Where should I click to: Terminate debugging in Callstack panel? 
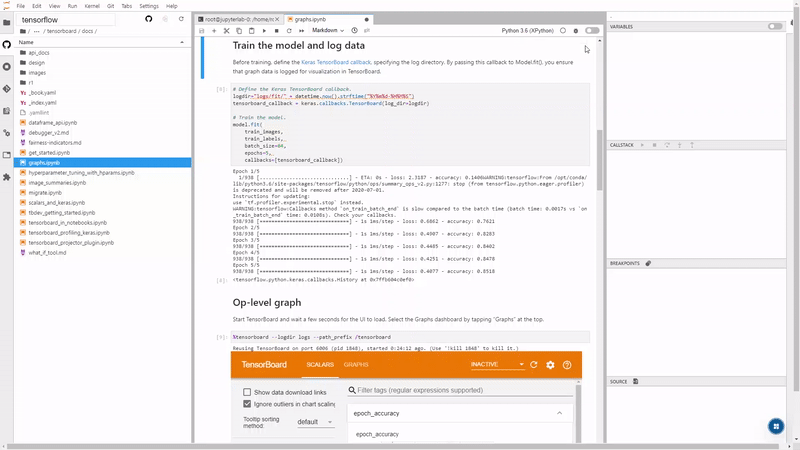click(x=655, y=145)
